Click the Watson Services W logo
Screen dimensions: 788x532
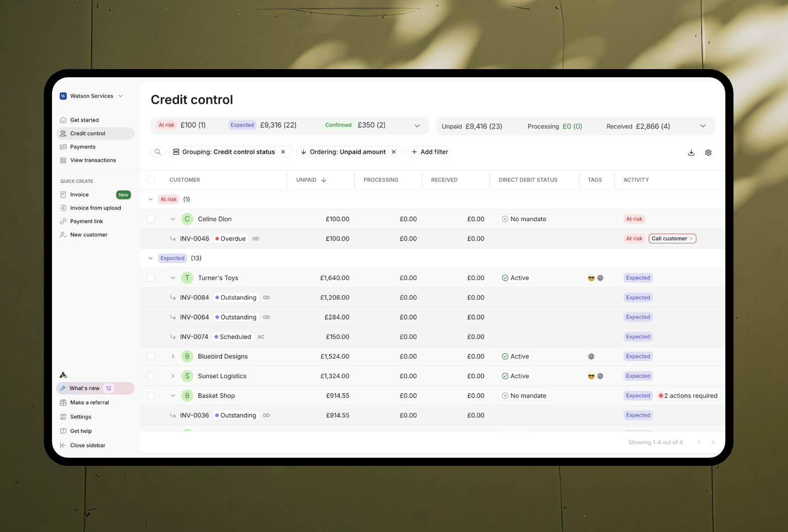click(x=63, y=96)
